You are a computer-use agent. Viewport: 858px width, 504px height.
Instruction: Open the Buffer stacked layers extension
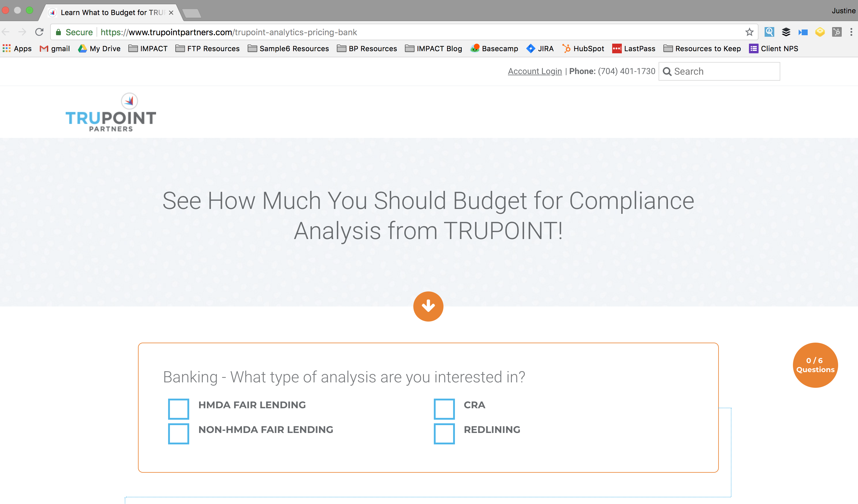coord(786,32)
